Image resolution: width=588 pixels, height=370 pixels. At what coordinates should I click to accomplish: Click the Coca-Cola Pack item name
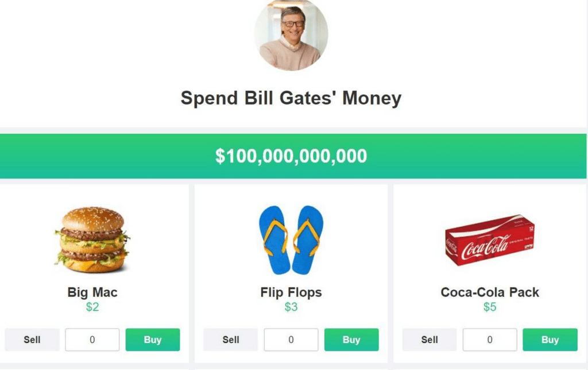(x=490, y=292)
